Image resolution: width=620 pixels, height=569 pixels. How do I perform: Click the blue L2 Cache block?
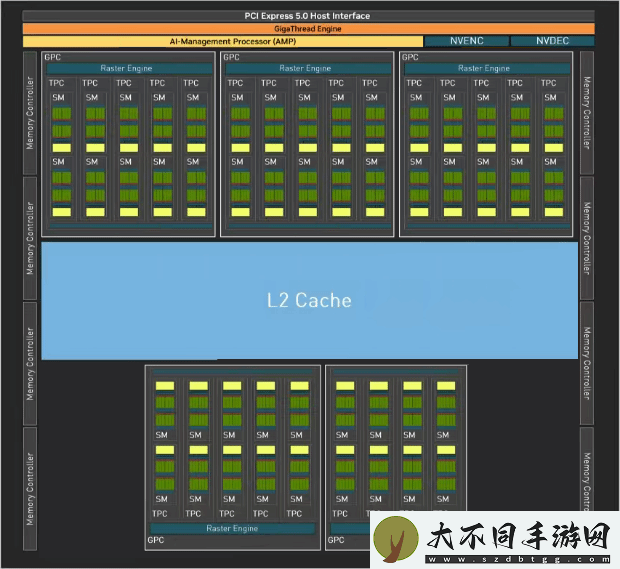pos(310,301)
